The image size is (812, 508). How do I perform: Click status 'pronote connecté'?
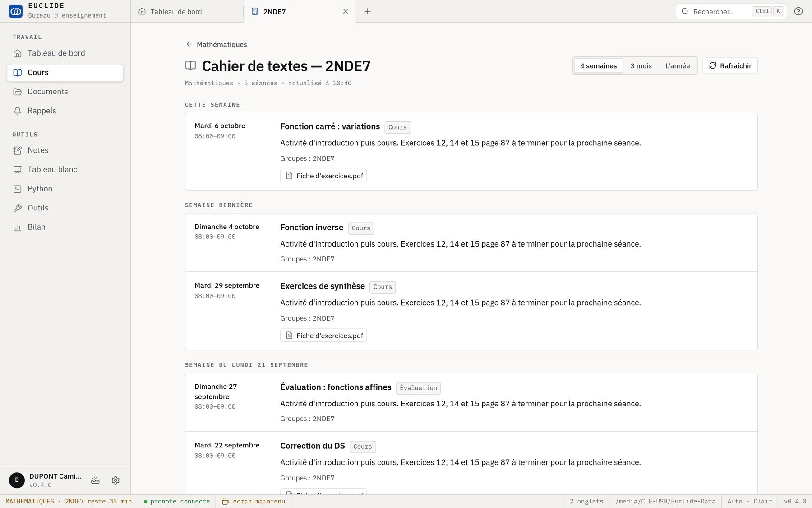click(176, 502)
